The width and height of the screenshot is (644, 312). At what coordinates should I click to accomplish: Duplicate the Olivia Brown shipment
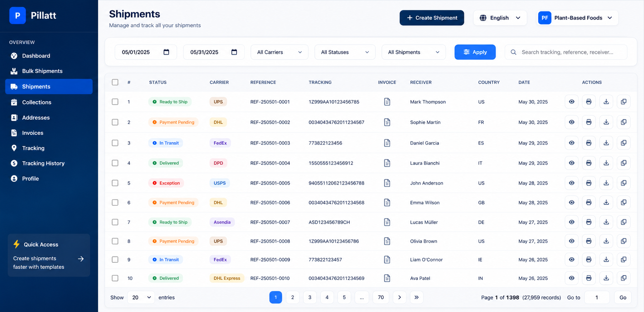[x=623, y=241]
